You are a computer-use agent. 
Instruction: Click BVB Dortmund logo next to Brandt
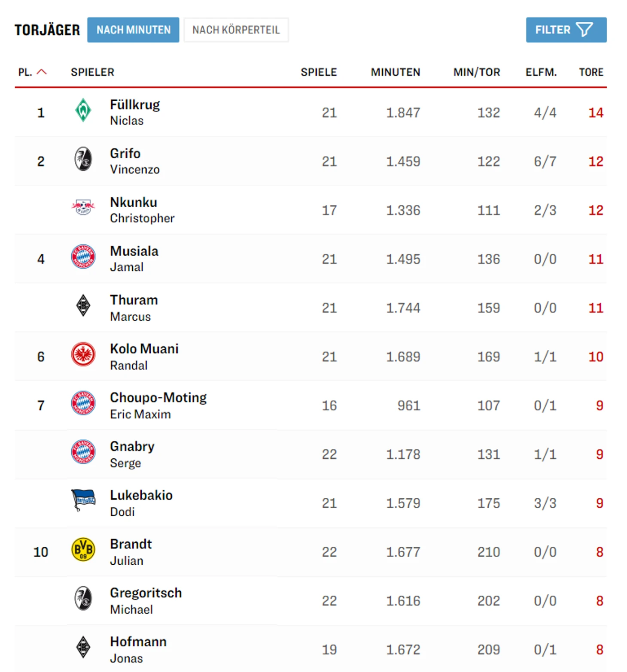83,549
